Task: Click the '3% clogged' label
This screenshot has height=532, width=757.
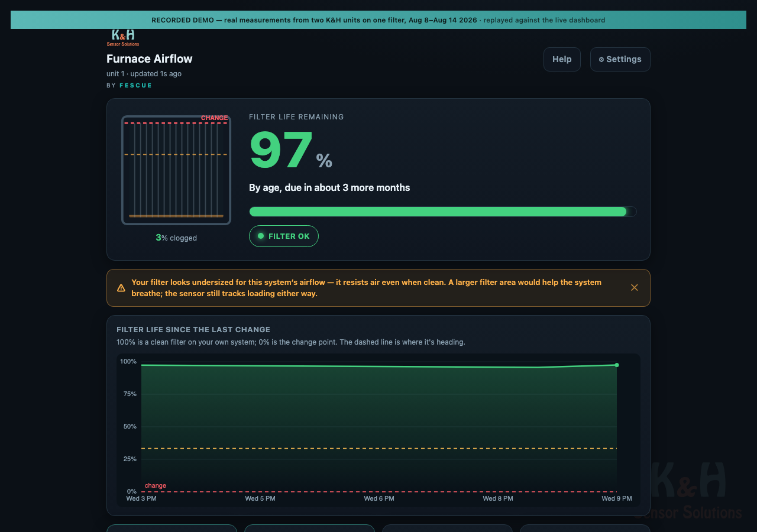Action: pos(176,238)
